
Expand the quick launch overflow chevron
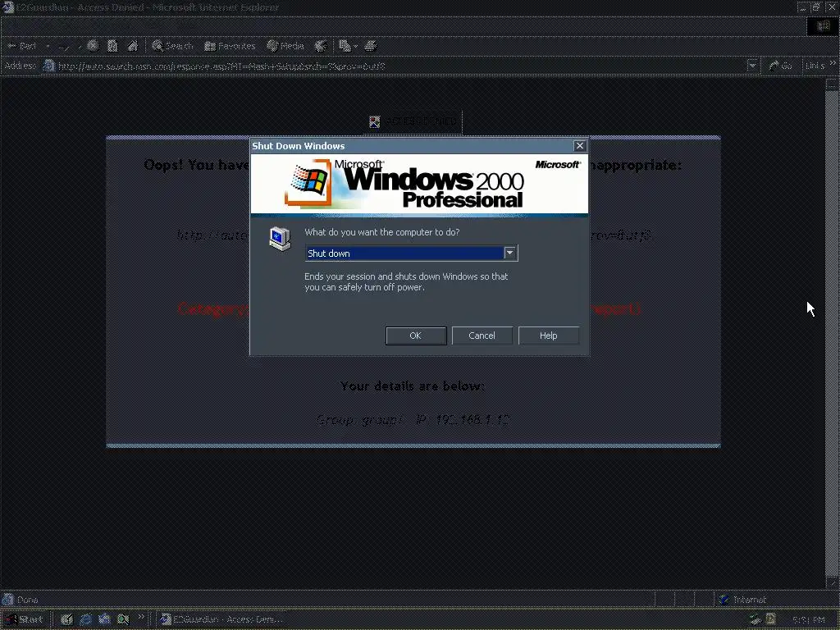(141, 617)
